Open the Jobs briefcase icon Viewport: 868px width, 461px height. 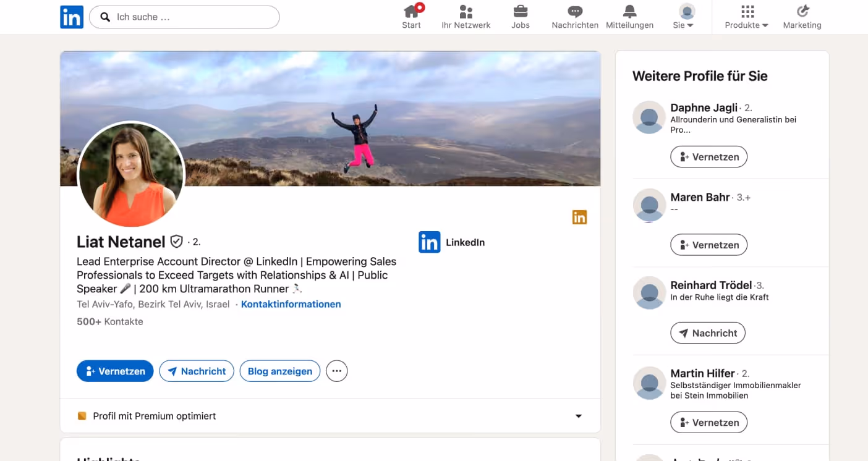coord(521,11)
